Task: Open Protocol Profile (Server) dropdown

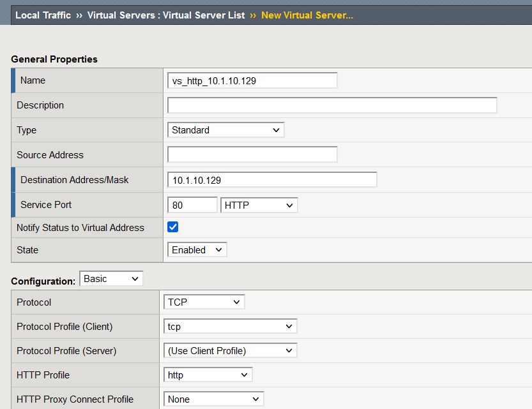Action: 230,351
